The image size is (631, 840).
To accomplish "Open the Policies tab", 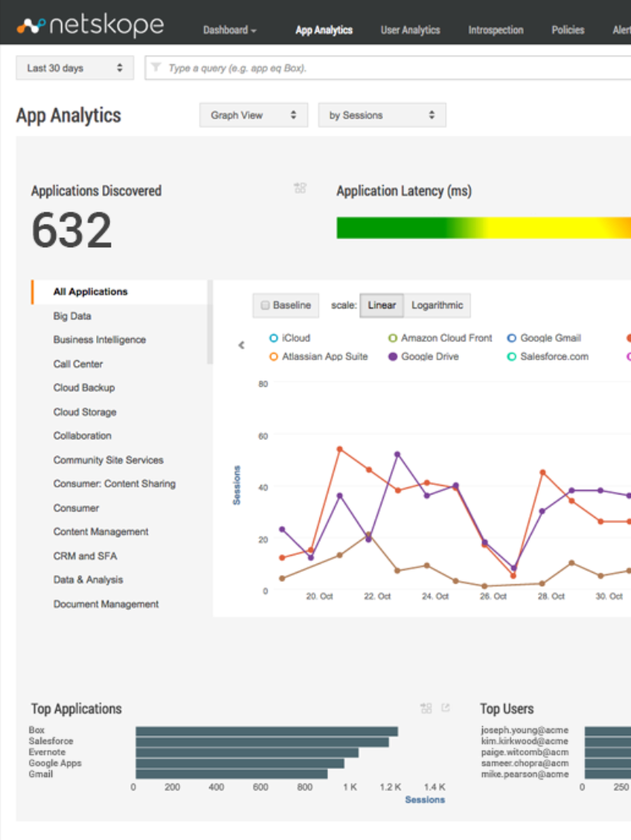I will (x=567, y=30).
